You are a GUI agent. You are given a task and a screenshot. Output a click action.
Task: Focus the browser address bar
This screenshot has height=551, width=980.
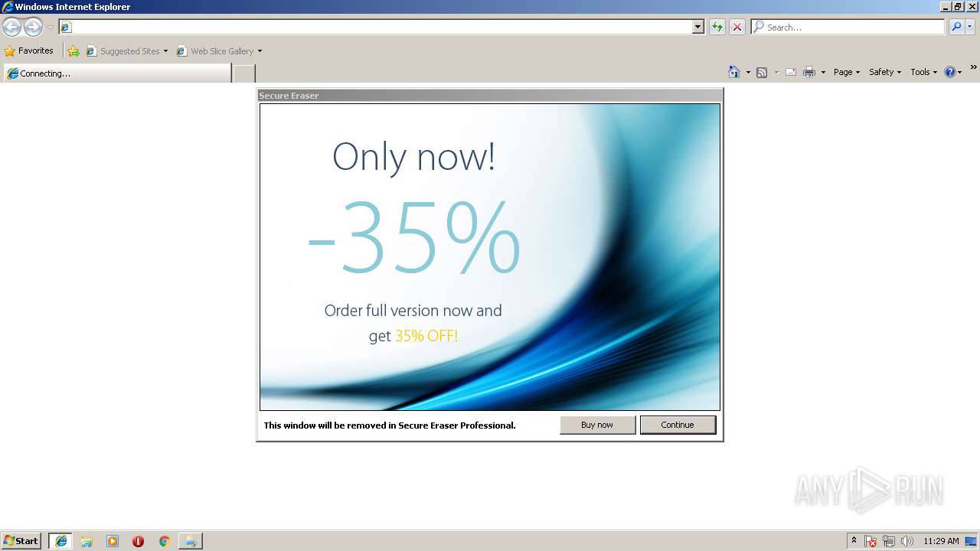coord(375,27)
